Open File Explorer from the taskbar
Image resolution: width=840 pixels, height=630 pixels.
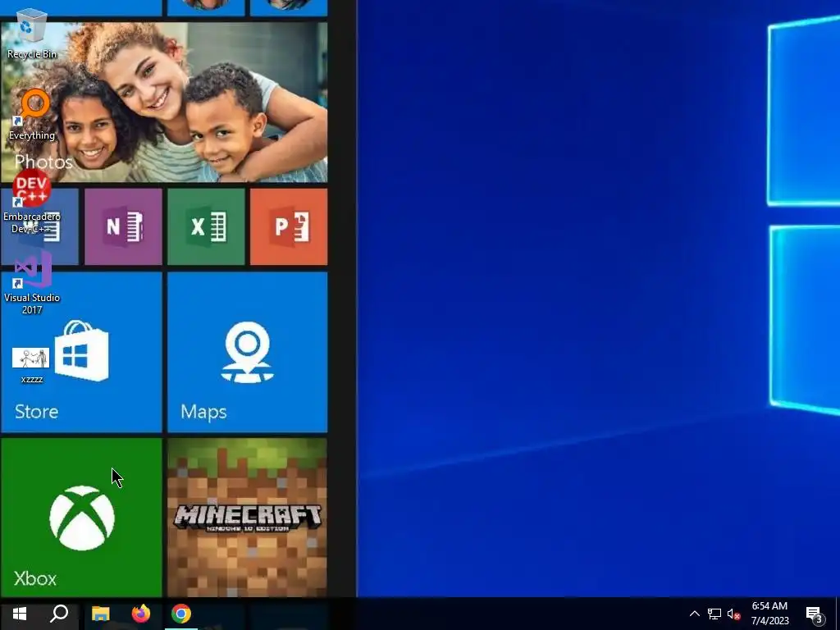(101, 614)
